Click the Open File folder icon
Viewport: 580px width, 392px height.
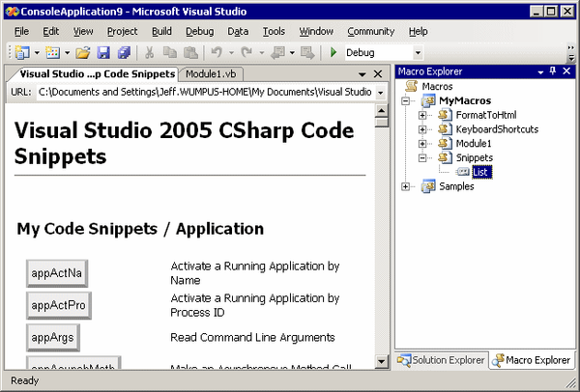(x=83, y=53)
